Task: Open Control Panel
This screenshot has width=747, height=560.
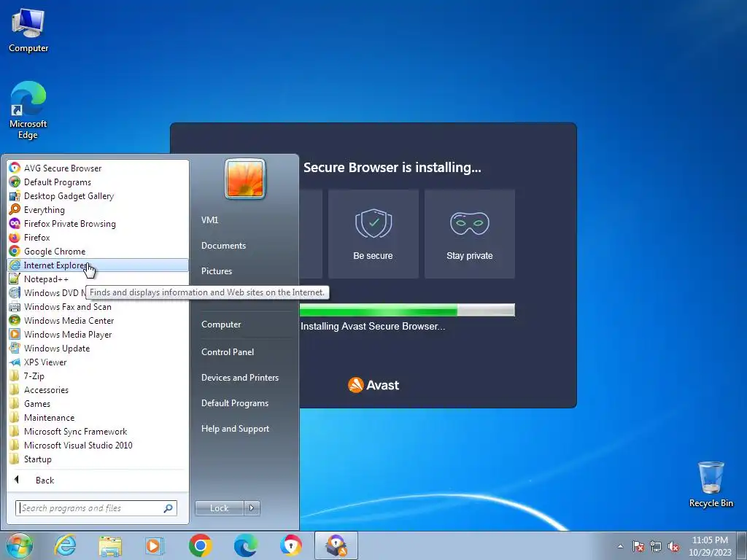Action: coord(228,352)
